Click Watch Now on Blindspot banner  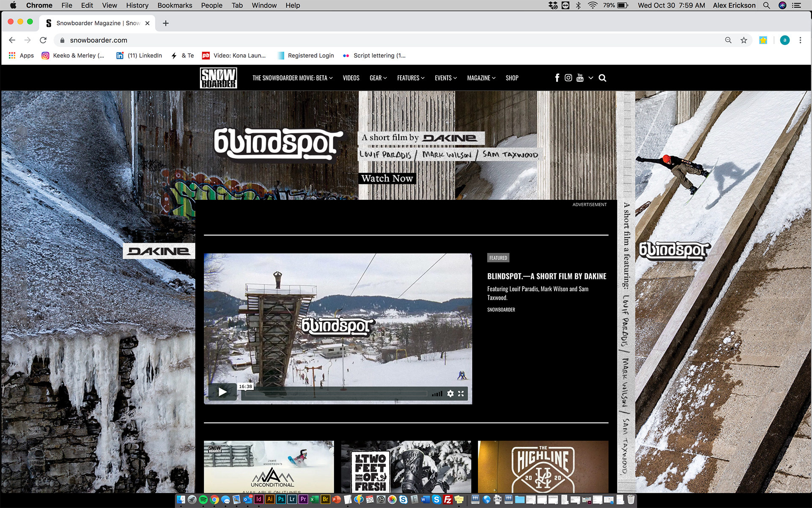(387, 179)
